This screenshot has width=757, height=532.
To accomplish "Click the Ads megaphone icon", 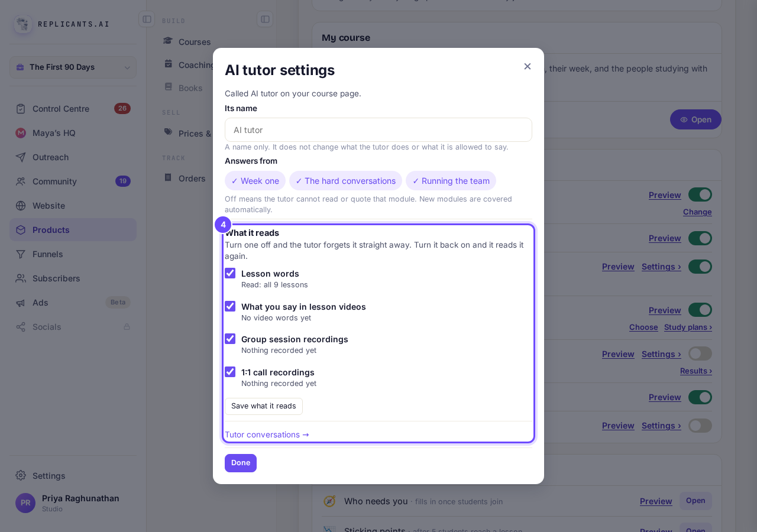I will point(21,303).
